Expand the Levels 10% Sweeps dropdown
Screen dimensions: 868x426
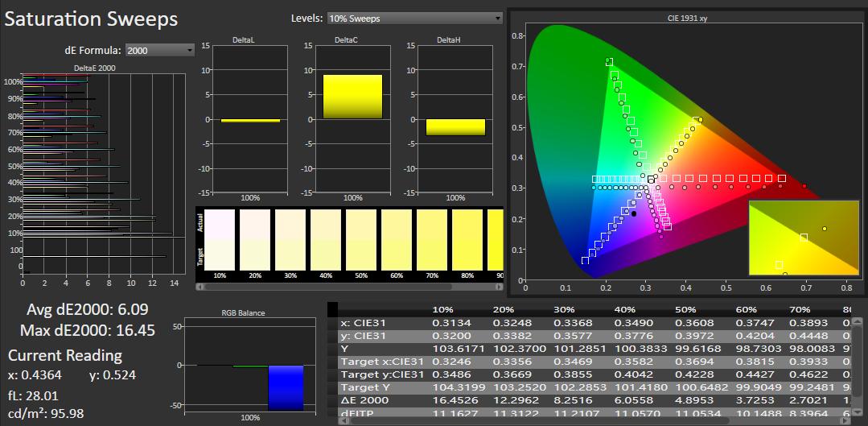pyautogui.click(x=414, y=18)
